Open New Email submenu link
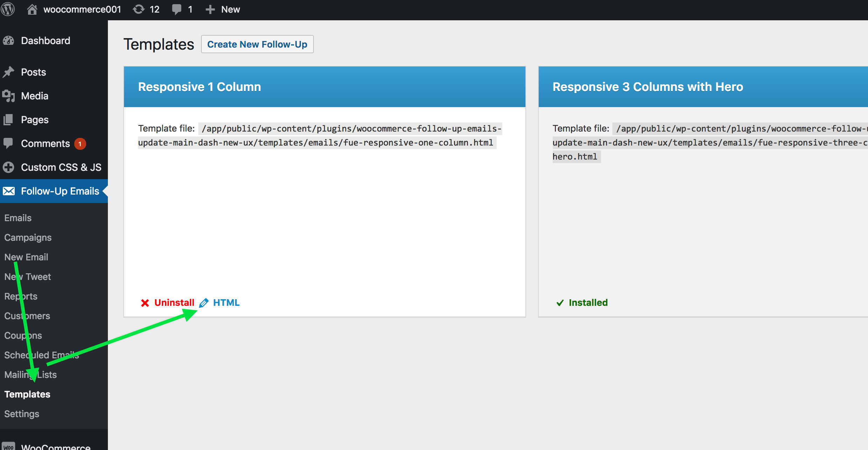This screenshot has width=868, height=450. (x=26, y=257)
